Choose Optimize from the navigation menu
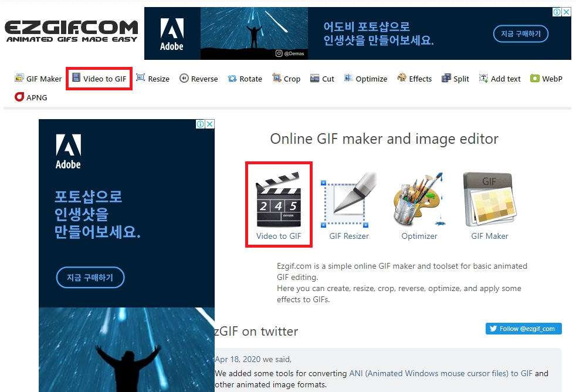 click(x=366, y=79)
